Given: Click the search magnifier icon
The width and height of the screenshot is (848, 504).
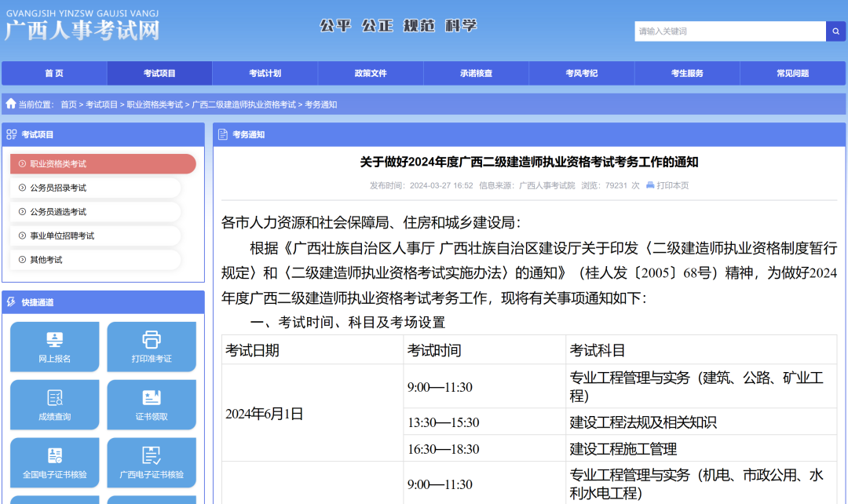Looking at the screenshot, I should pos(835,31).
